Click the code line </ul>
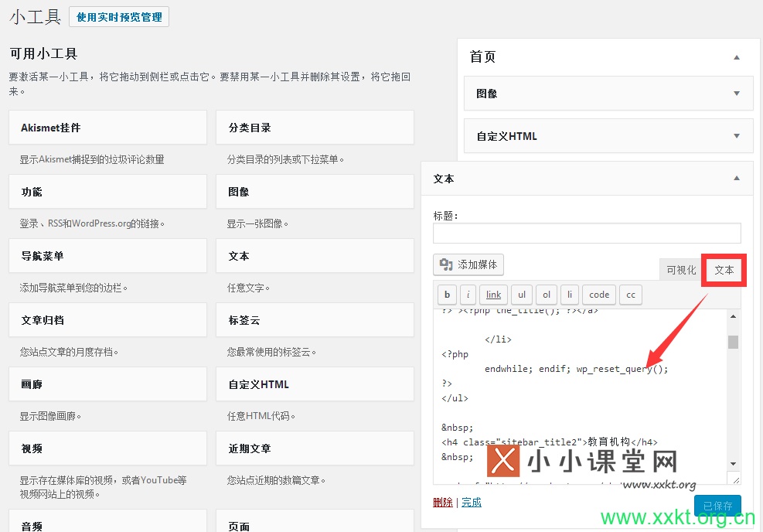 [455, 398]
